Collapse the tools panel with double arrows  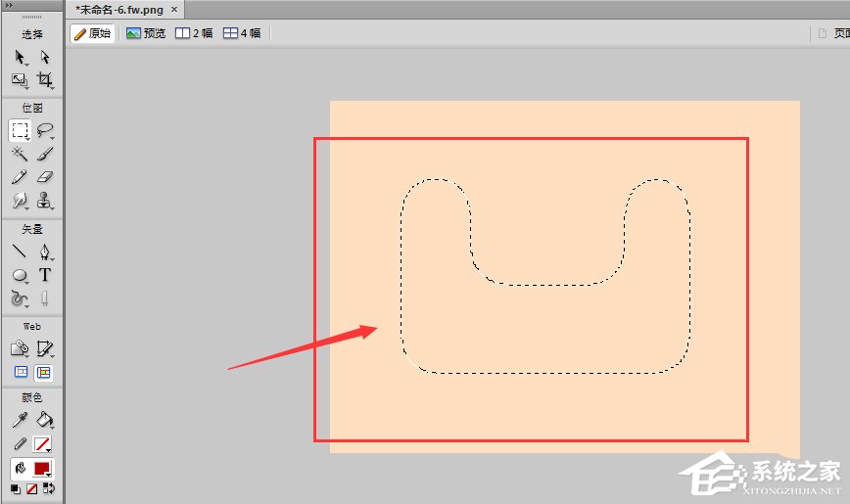pos(9,5)
